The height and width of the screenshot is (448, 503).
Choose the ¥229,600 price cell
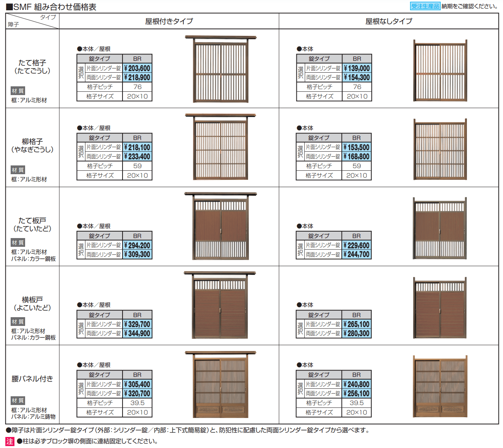coord(357,246)
